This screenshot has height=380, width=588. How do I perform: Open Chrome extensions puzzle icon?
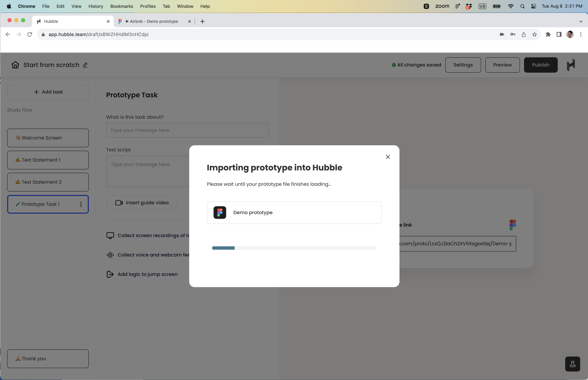(548, 35)
